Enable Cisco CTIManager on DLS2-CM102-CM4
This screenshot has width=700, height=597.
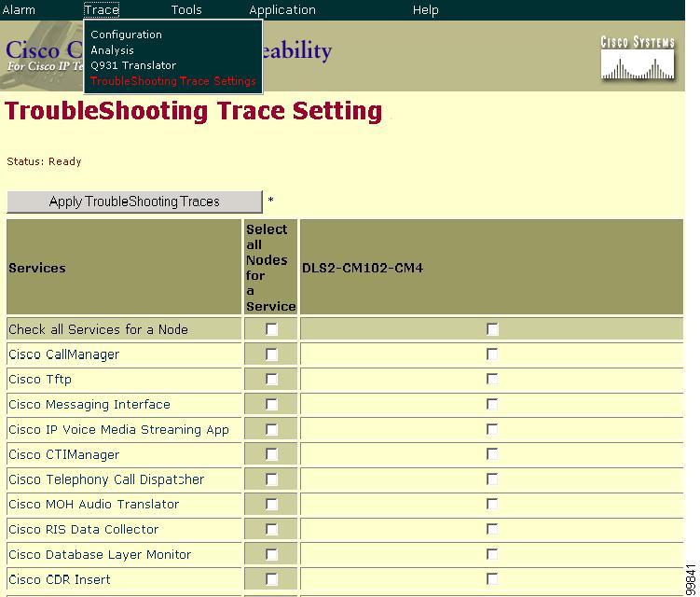[492, 454]
